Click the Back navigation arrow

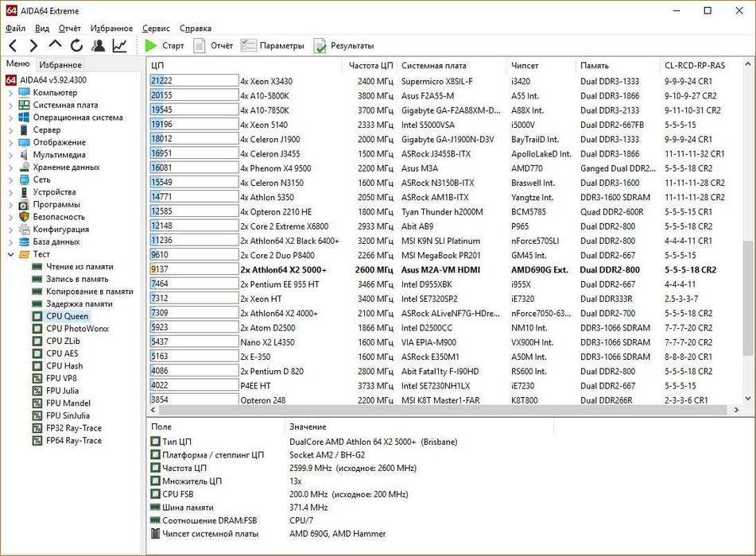click(x=13, y=46)
